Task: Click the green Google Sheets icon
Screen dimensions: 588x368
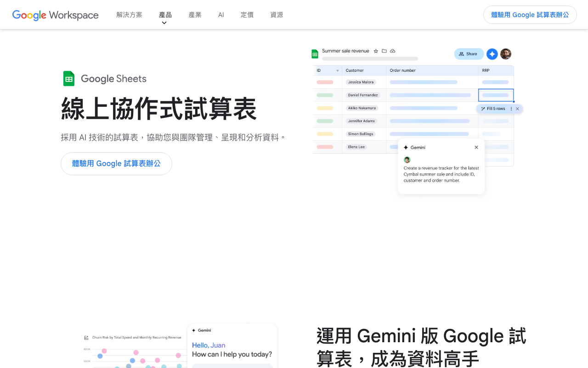Action: pyautogui.click(x=69, y=79)
